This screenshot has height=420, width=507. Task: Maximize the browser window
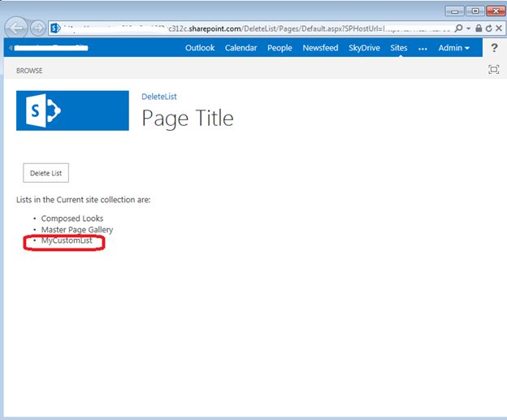coord(475,11)
